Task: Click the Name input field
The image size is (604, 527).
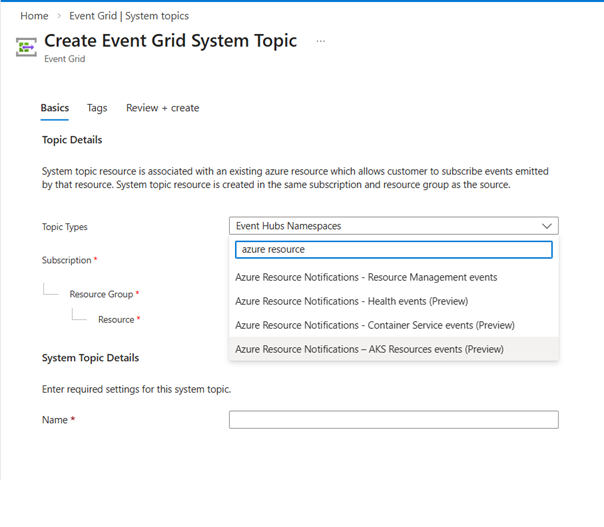Action: click(x=394, y=420)
